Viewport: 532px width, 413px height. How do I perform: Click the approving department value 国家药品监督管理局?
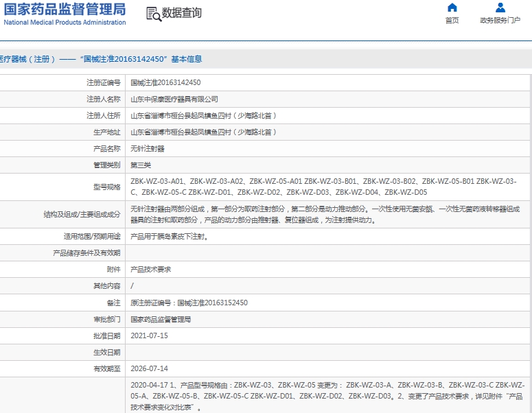(161, 320)
